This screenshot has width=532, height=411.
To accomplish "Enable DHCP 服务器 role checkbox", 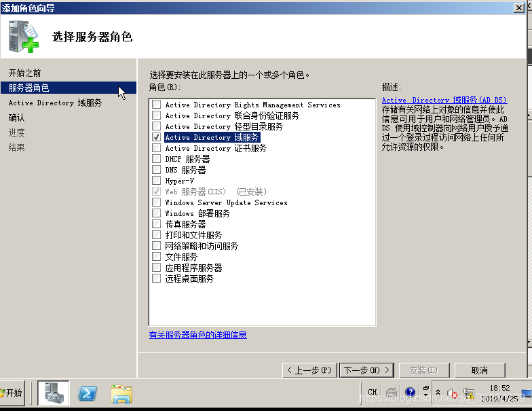I will [156, 159].
